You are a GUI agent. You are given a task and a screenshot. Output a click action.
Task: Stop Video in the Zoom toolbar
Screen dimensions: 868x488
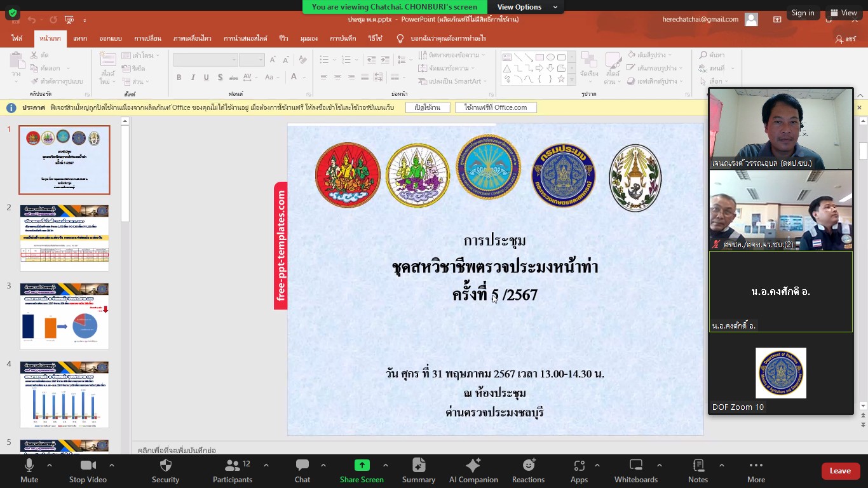[x=88, y=471]
